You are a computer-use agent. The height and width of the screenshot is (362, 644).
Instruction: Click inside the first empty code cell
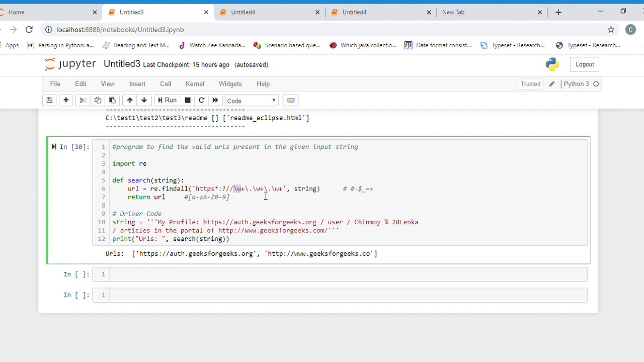[348, 274]
